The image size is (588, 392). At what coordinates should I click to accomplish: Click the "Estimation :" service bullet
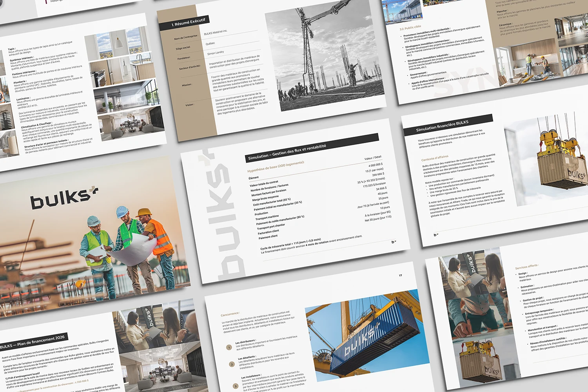point(527,287)
